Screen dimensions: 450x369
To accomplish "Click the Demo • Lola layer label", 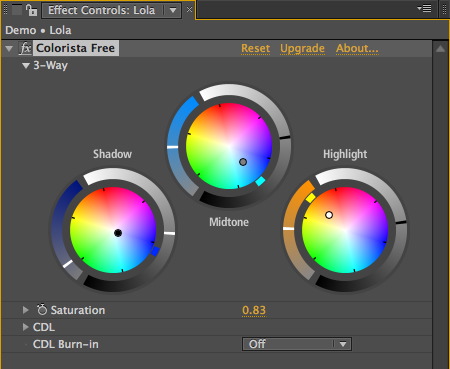I will 38,30.
